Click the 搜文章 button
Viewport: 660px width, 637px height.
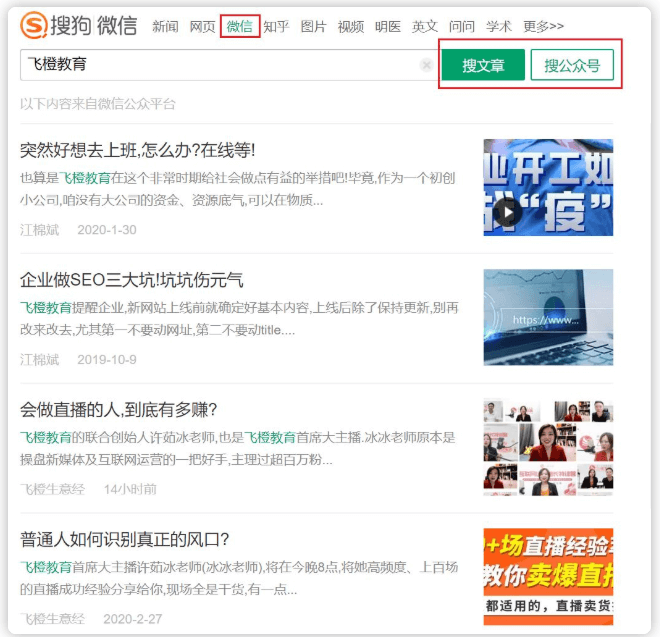coord(483,65)
